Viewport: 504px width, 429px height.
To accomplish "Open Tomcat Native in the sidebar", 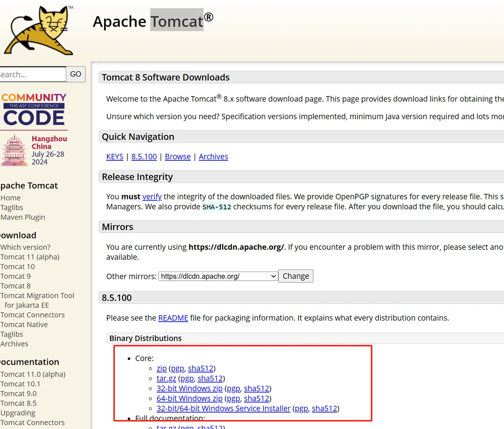I will 24,325.
